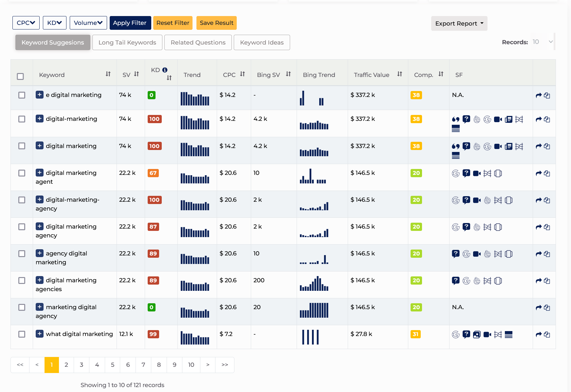Screen dimensions: 571x392
Task: Click question SERP feature icon in 'digital-marketing' row
Action: tap(466, 119)
